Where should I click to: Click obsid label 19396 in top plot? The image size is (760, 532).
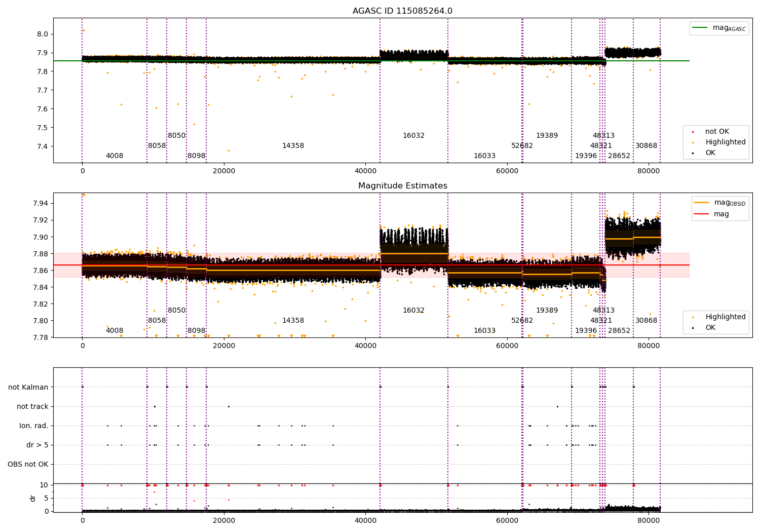tap(586, 156)
